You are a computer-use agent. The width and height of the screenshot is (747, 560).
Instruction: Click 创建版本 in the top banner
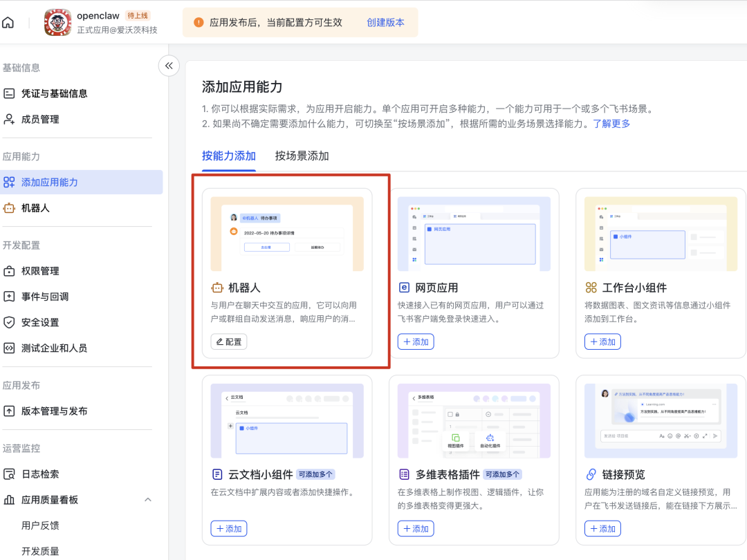(386, 21)
